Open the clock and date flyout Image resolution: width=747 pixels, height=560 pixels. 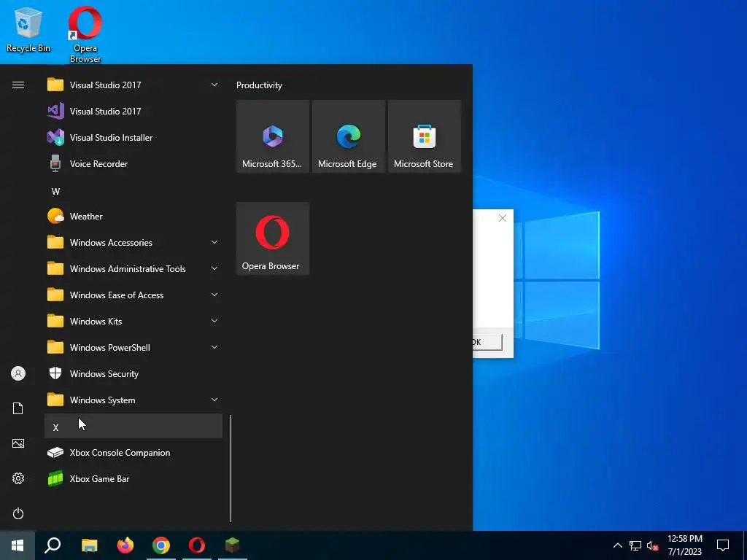684,545
